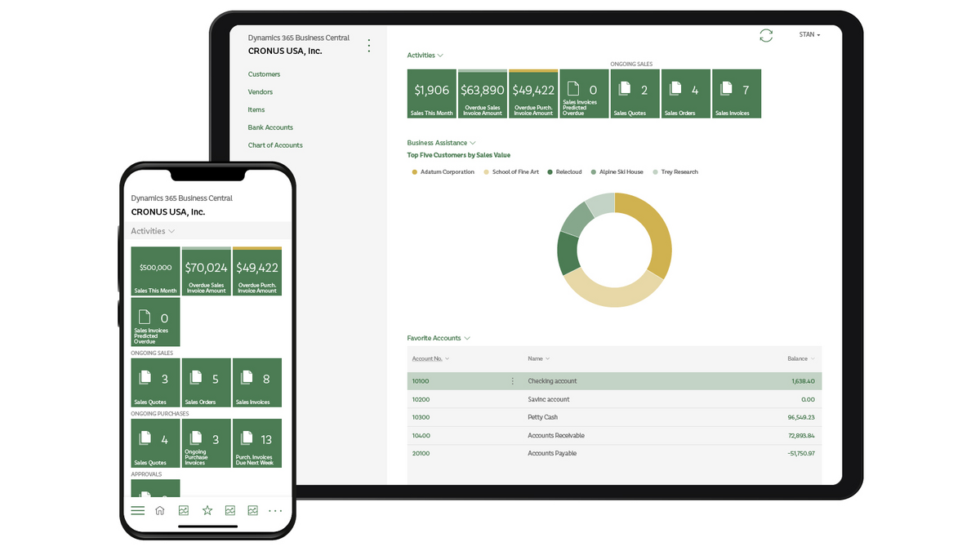Open Chart of Accounts in navigation
The width and height of the screenshot is (980, 551).
click(275, 145)
